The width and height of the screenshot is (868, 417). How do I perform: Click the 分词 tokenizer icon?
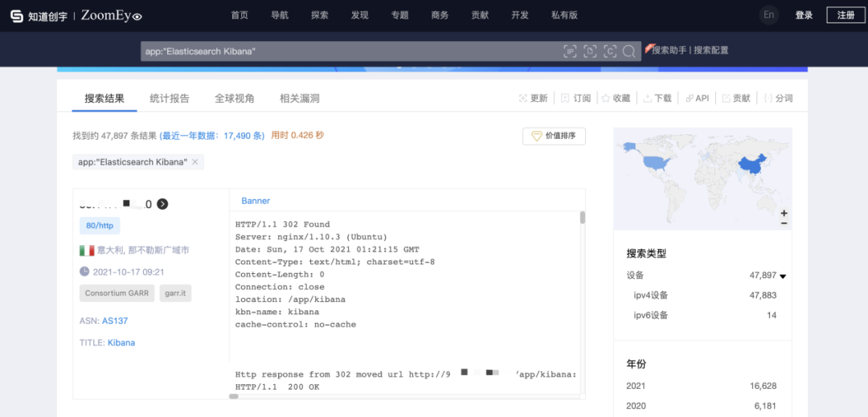click(768, 99)
